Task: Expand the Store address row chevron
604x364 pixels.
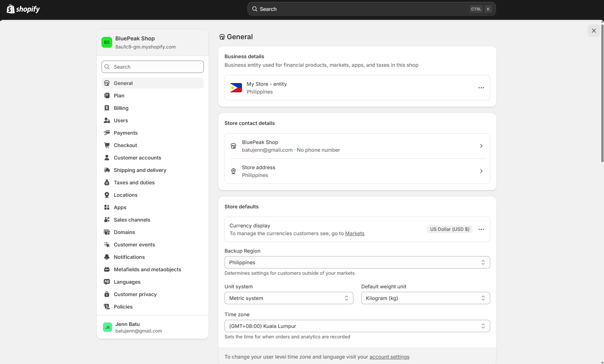Action: point(481,171)
